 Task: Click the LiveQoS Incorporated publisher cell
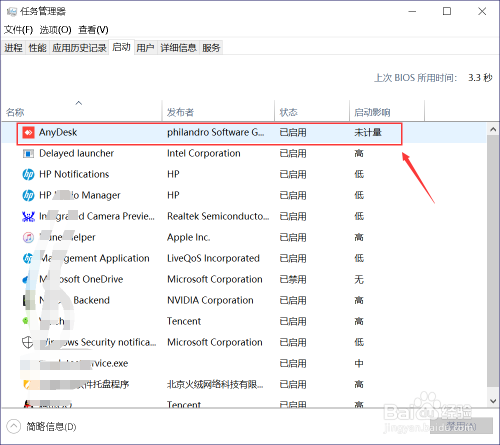pyautogui.click(x=213, y=258)
